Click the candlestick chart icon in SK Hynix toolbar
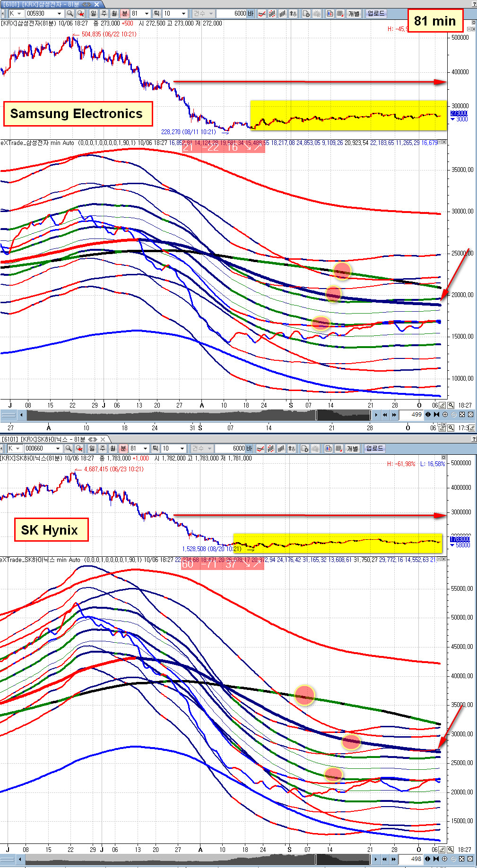The width and height of the screenshot is (477, 868). coord(271,448)
